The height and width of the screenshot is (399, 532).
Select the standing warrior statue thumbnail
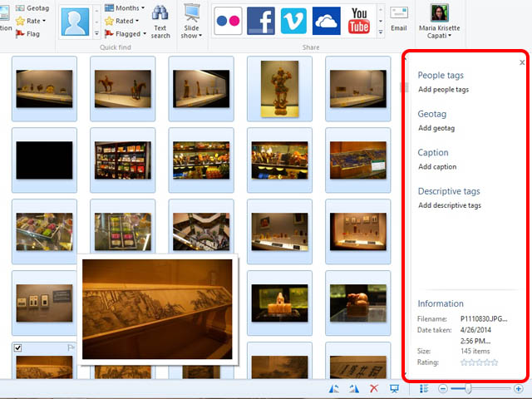tap(279, 89)
